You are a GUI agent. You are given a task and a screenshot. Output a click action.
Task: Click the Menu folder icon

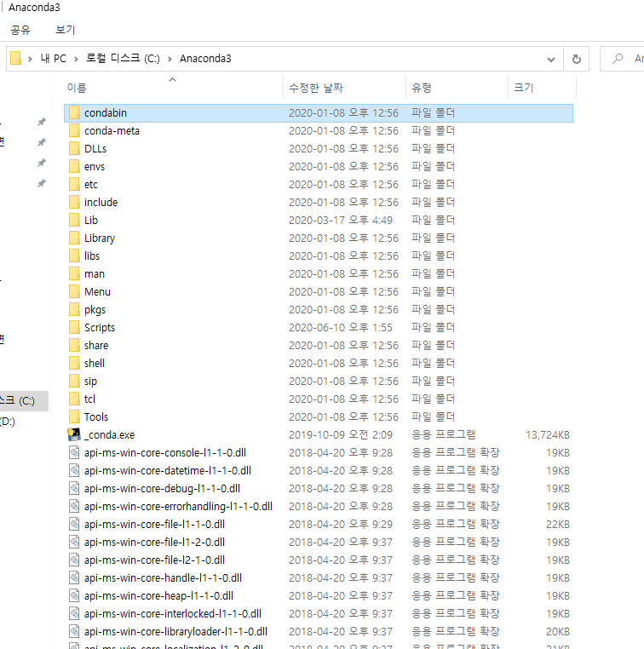pos(74,292)
